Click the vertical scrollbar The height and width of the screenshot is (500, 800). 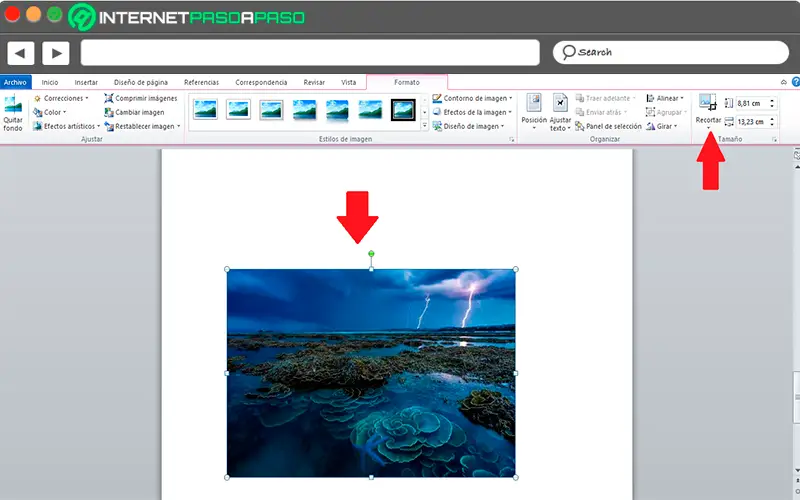point(796,398)
